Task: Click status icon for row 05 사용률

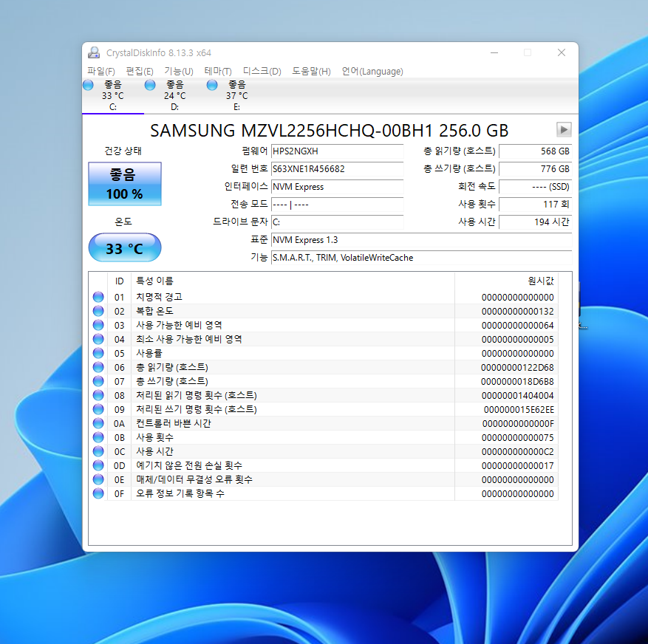Action: [x=98, y=353]
